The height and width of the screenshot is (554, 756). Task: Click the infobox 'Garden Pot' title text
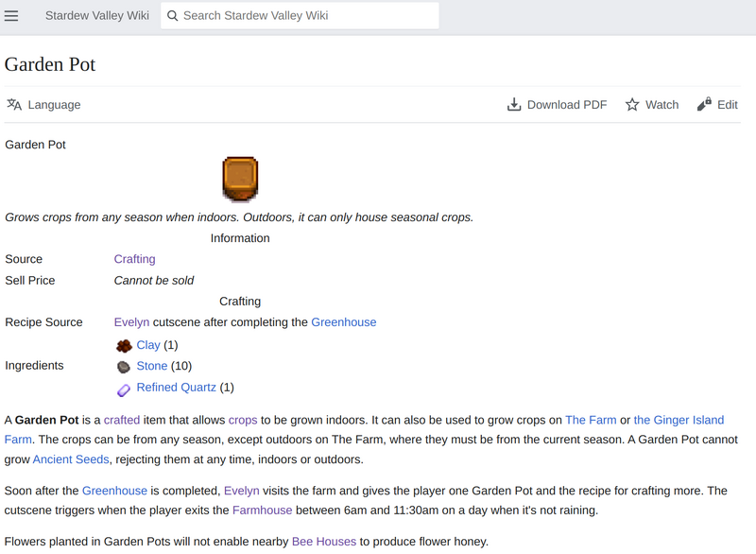[x=35, y=145]
